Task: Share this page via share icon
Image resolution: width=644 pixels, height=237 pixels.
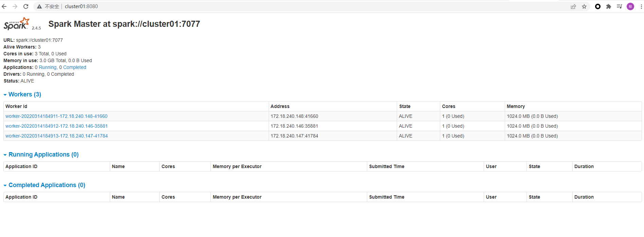Action: (573, 6)
